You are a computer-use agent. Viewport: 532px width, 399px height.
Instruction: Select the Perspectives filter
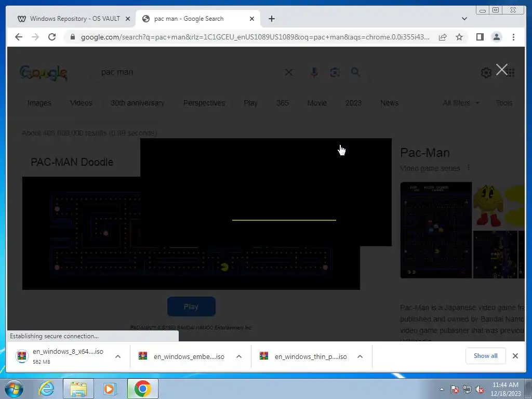pos(204,103)
